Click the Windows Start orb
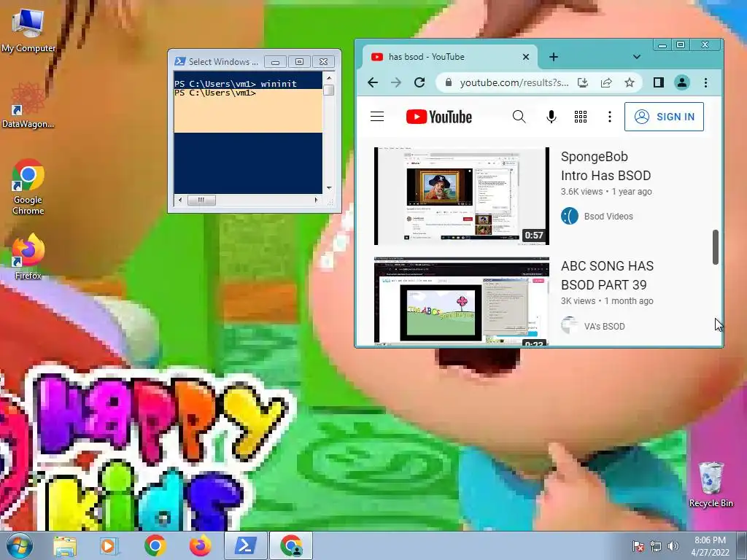The height and width of the screenshot is (560, 747). [20, 545]
